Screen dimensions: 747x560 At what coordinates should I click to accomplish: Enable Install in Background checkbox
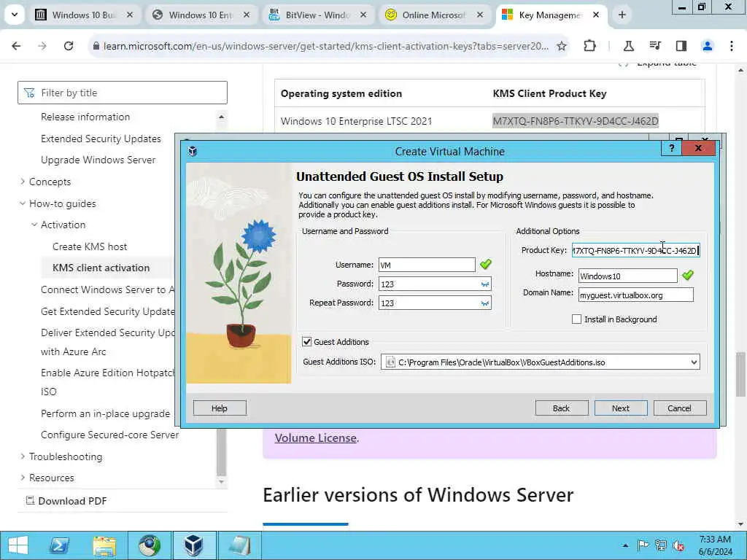point(576,319)
